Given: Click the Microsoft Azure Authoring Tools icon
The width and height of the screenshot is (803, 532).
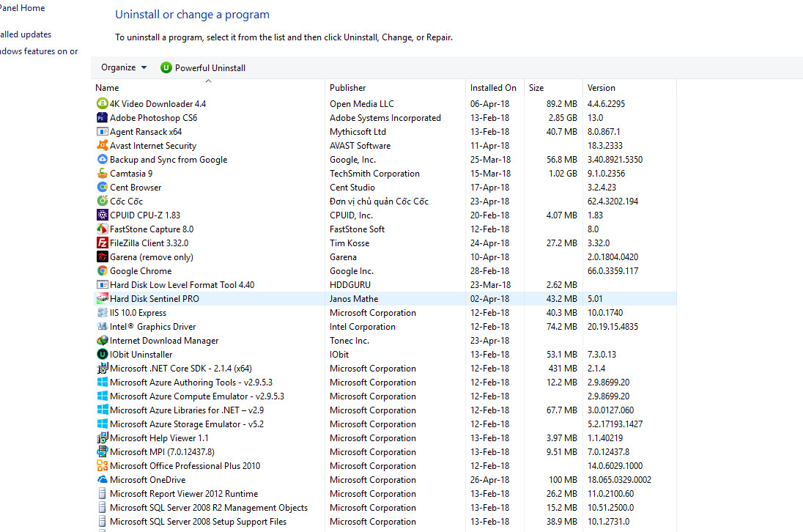Looking at the screenshot, I should [x=103, y=382].
